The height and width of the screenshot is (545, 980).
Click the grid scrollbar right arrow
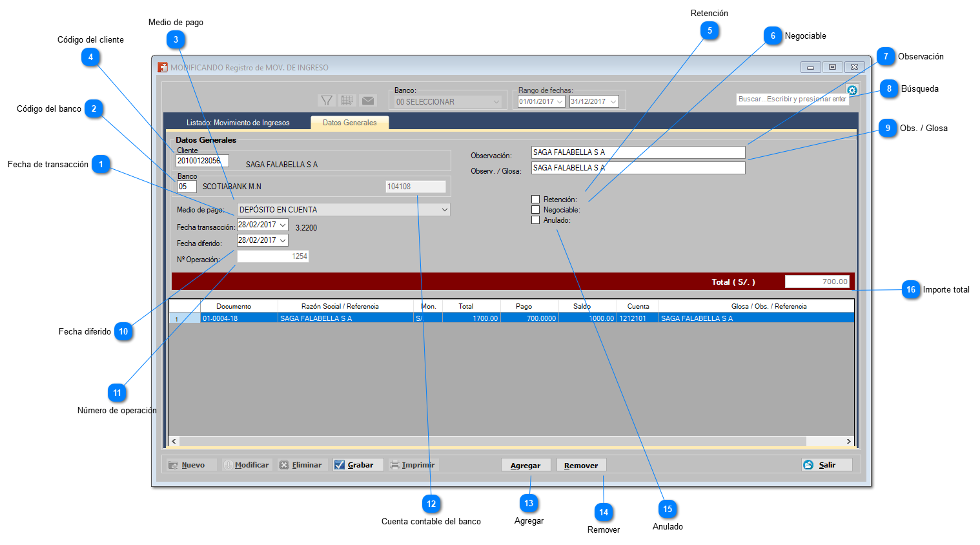(849, 441)
